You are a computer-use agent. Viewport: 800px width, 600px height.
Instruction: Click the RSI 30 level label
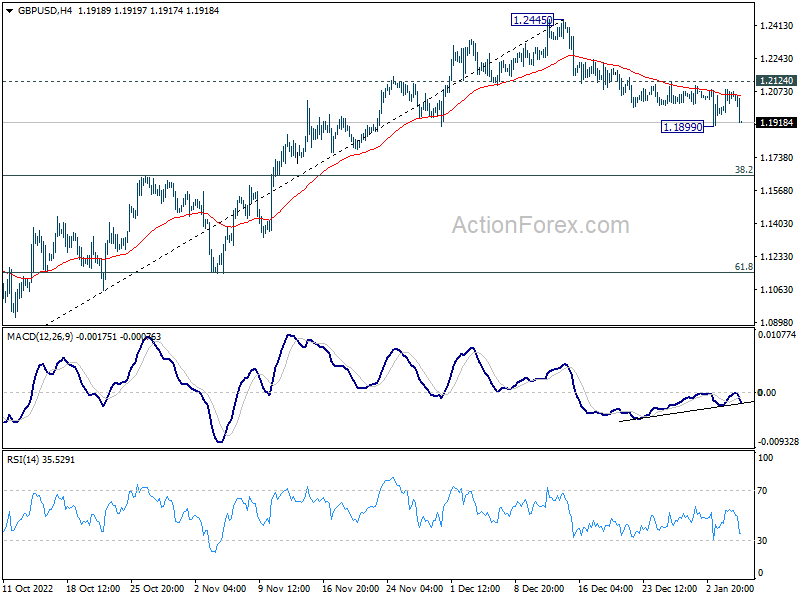[762, 540]
